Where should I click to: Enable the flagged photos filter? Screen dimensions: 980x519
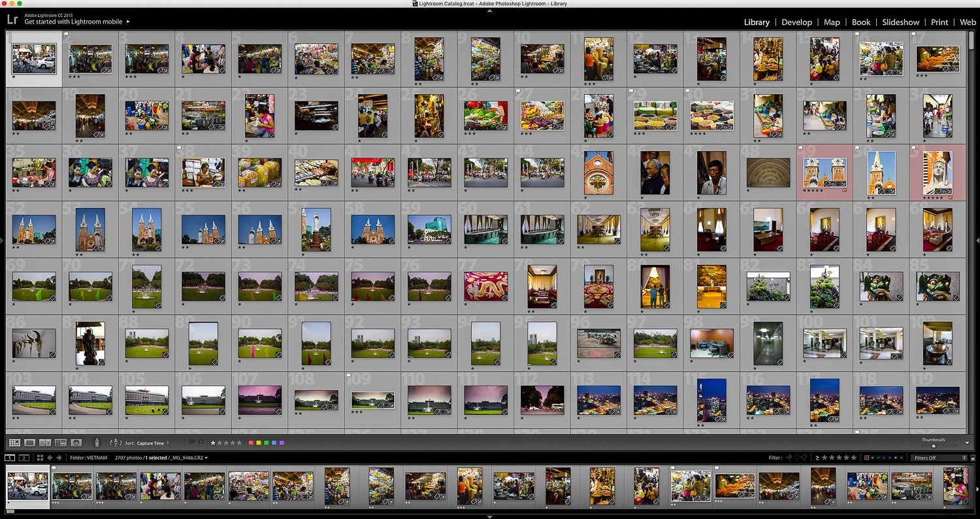pyautogui.click(x=789, y=458)
